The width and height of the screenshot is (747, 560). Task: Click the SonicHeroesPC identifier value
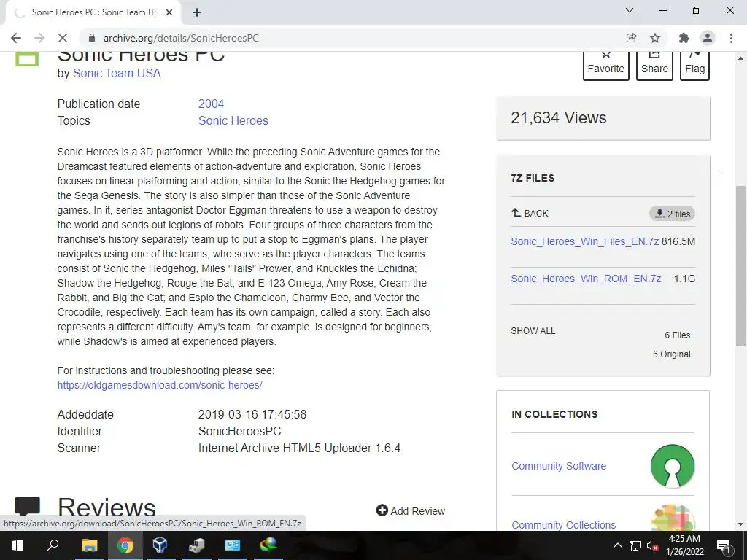coord(239,432)
